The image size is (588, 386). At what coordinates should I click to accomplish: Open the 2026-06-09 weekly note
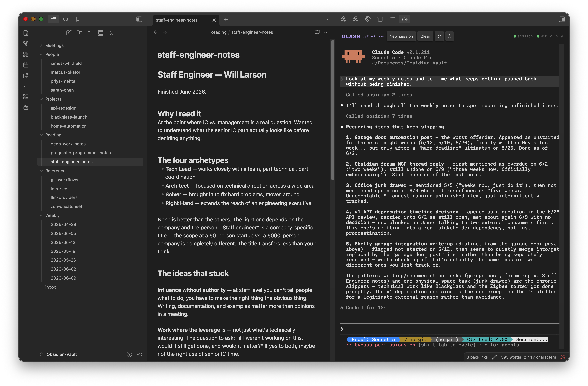[x=63, y=278]
